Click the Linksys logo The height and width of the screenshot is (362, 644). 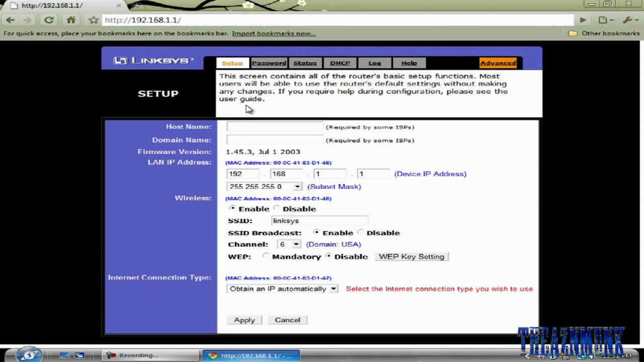153,60
